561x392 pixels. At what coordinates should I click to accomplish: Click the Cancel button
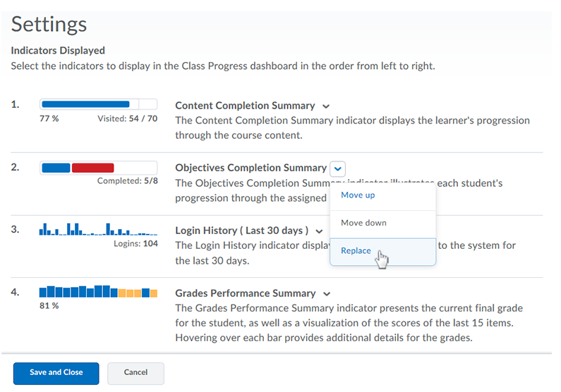[x=135, y=372]
